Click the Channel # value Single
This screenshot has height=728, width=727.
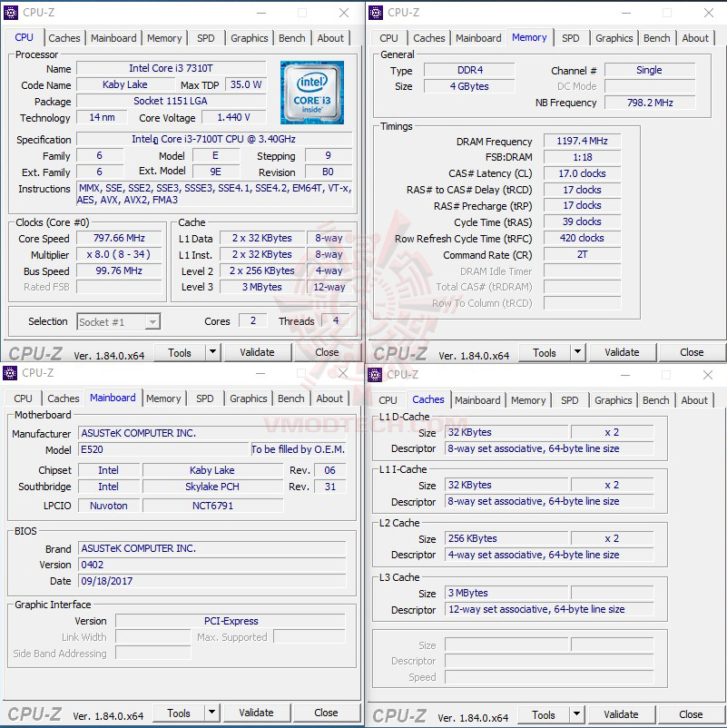(650, 70)
